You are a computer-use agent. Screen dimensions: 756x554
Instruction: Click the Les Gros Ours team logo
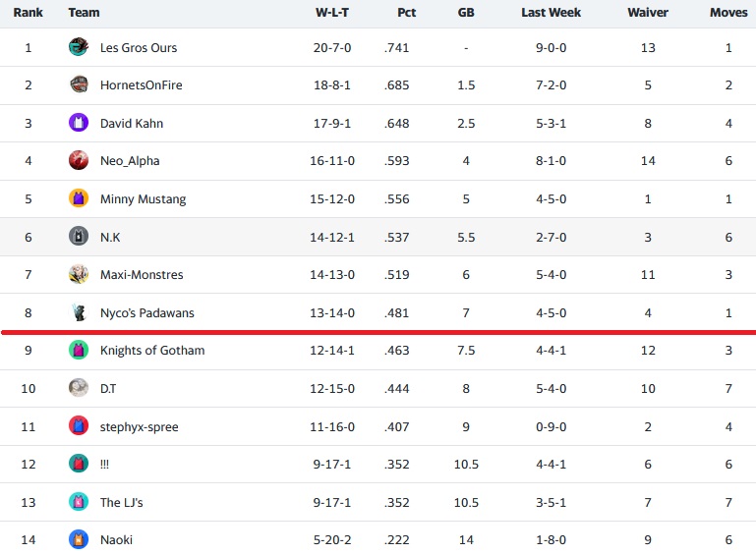tap(79, 47)
